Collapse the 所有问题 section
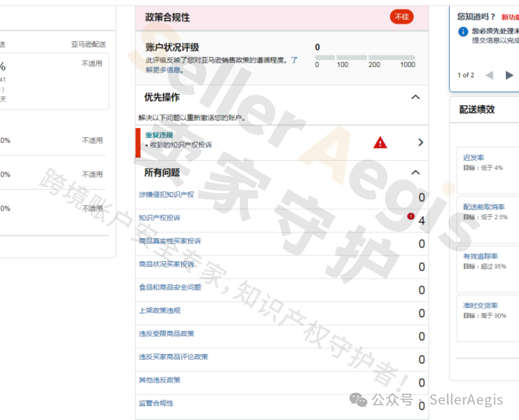This screenshot has width=519, height=420. 416,173
